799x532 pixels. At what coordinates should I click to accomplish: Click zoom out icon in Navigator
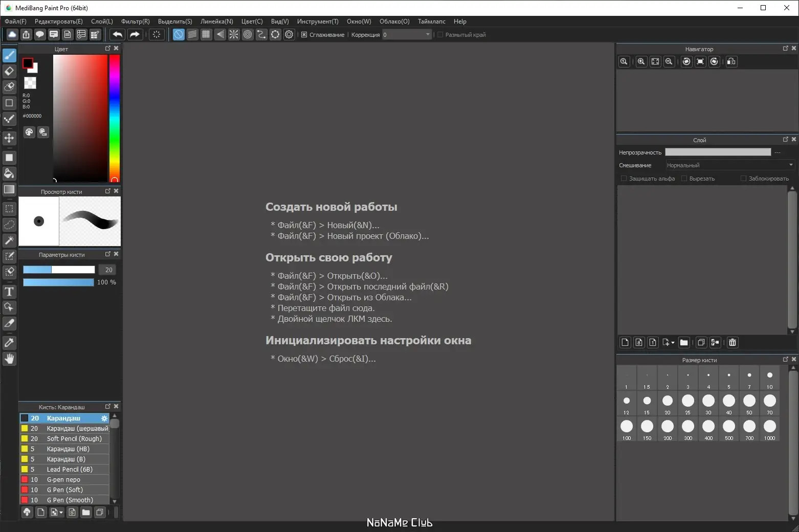[669, 61]
